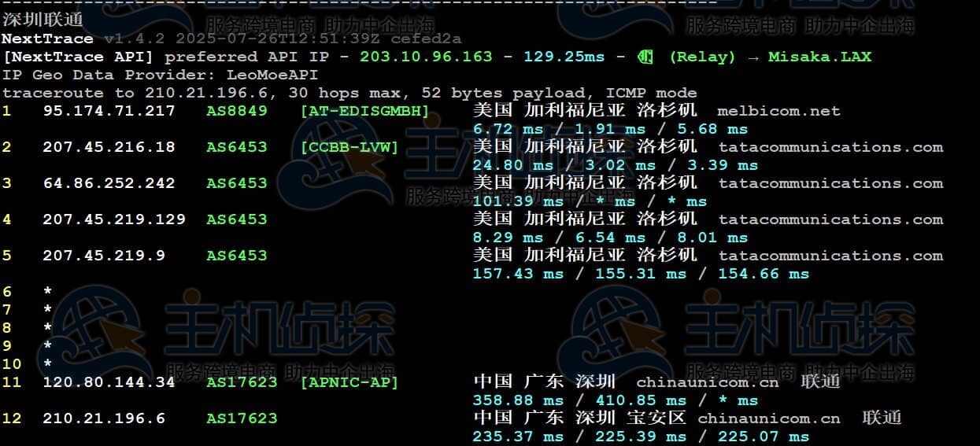Screen dimensions: 980x446
Task: Click latency 8.29 ms on hop 4
Action: click(508, 238)
